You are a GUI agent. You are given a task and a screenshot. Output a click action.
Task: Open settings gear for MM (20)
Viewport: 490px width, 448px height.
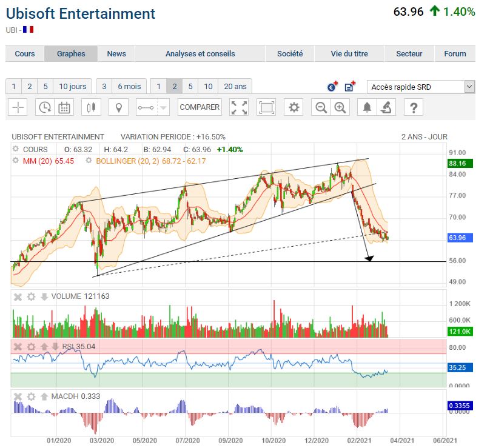[16, 161]
